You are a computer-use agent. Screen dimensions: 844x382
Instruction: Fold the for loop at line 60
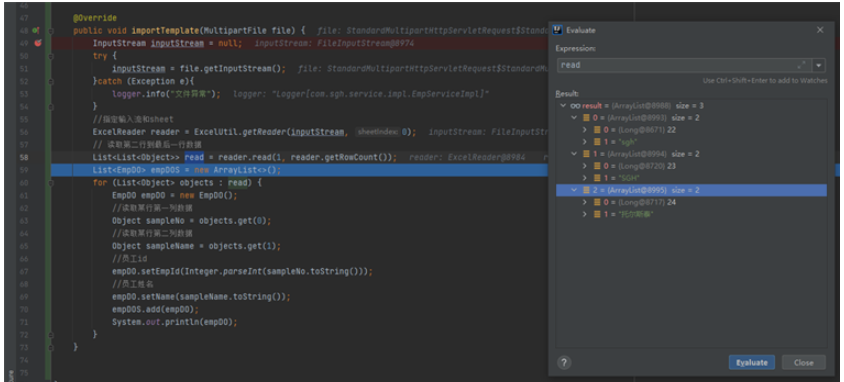pos(51,183)
